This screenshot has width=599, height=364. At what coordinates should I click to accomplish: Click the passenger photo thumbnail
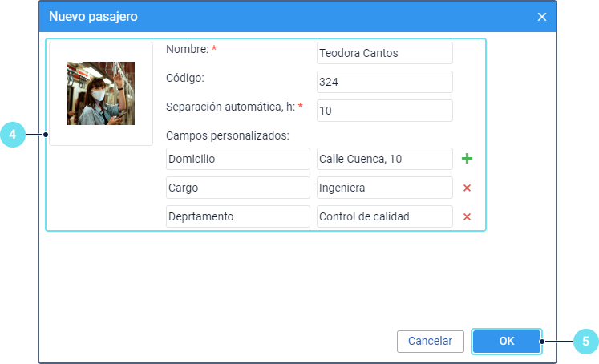(101, 93)
